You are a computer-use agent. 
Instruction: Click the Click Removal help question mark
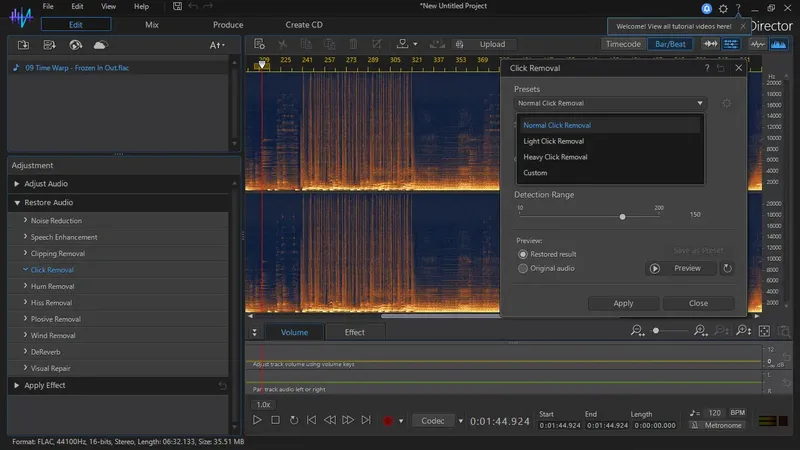tap(706, 68)
